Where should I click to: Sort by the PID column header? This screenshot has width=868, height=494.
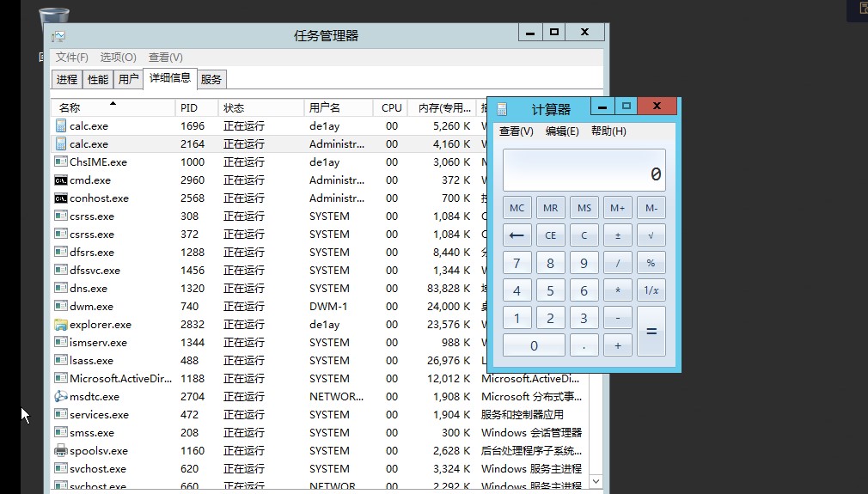(197, 107)
